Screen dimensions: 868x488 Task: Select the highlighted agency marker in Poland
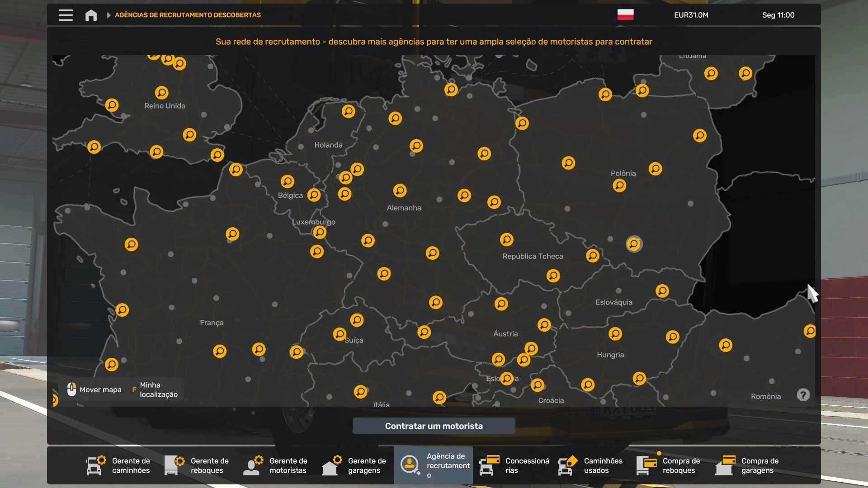[x=634, y=244]
